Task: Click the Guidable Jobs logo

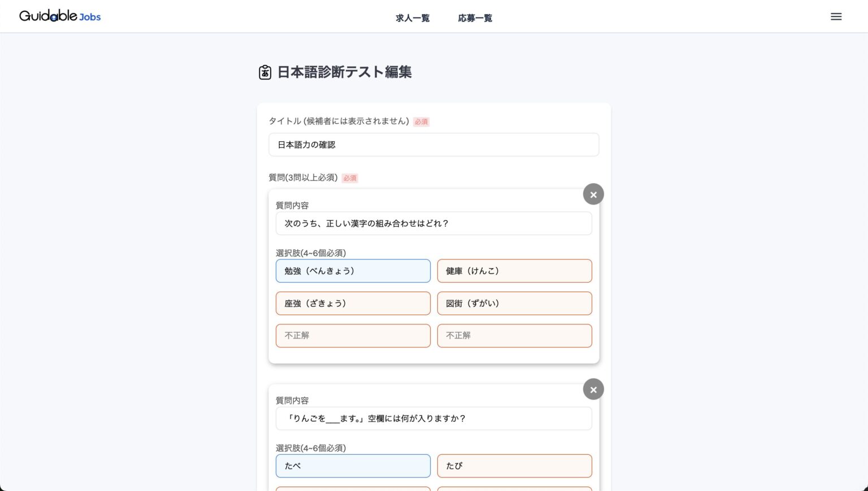Action: pos(59,16)
